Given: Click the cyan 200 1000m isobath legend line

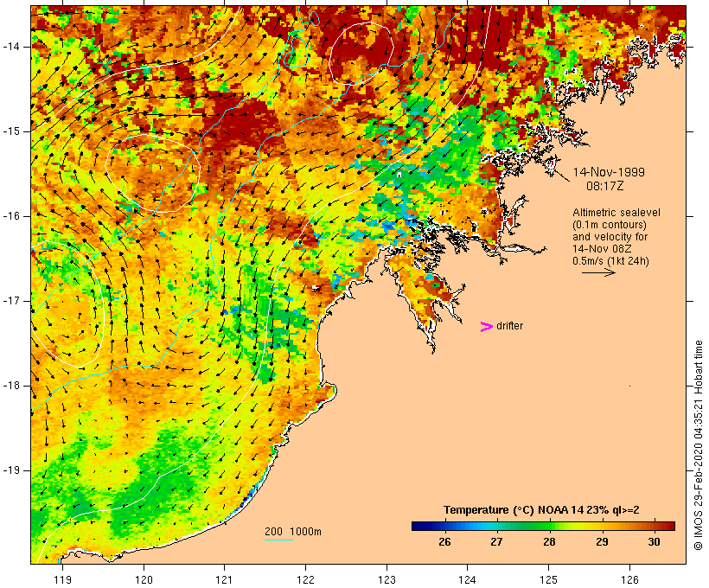Looking at the screenshot, I should click(279, 540).
